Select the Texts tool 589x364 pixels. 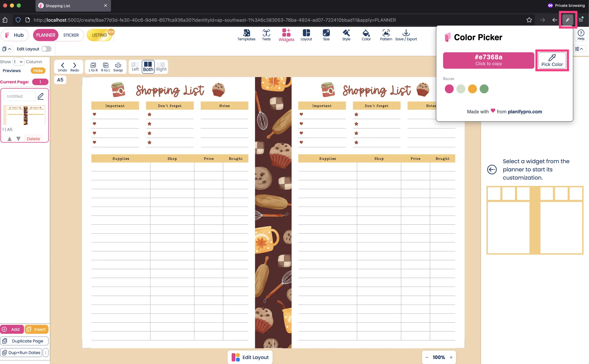point(266,35)
